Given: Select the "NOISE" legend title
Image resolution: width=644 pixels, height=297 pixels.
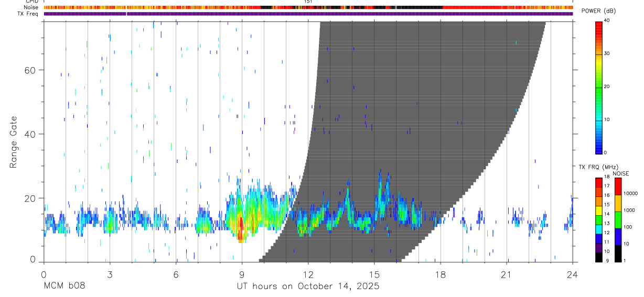Looking at the screenshot, I should pos(621,173).
